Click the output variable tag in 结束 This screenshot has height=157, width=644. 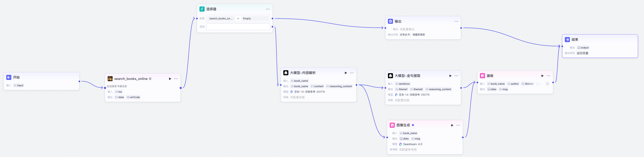click(583, 47)
